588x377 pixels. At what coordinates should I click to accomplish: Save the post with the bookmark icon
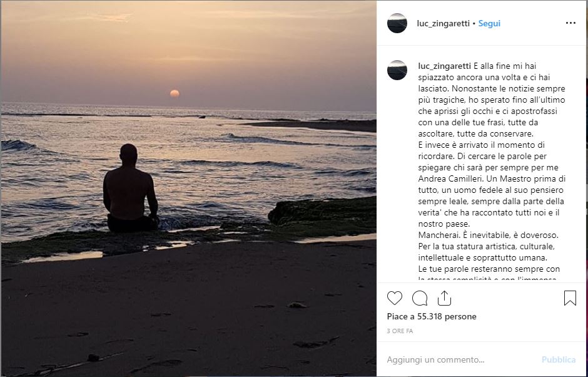[x=570, y=298]
